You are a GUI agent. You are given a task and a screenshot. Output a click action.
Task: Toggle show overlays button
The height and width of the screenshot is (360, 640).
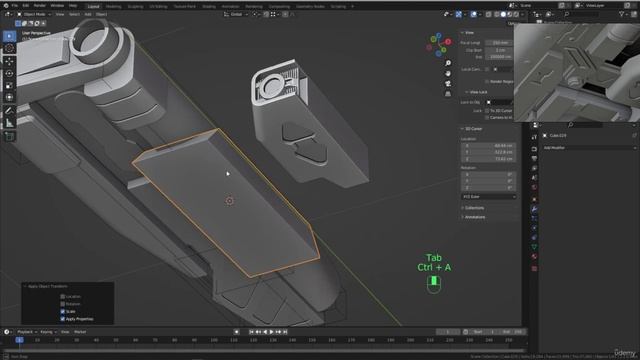point(473,14)
